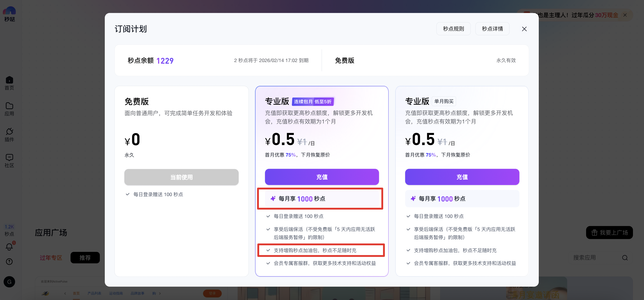Click the user avatar G icon
Image resolution: width=644 pixels, height=300 pixels.
(x=9, y=282)
